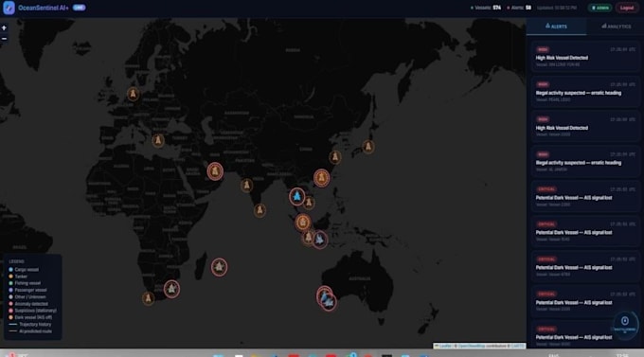Click the Cargo vessel legend color dot
The image size is (644, 357).
[10, 270]
